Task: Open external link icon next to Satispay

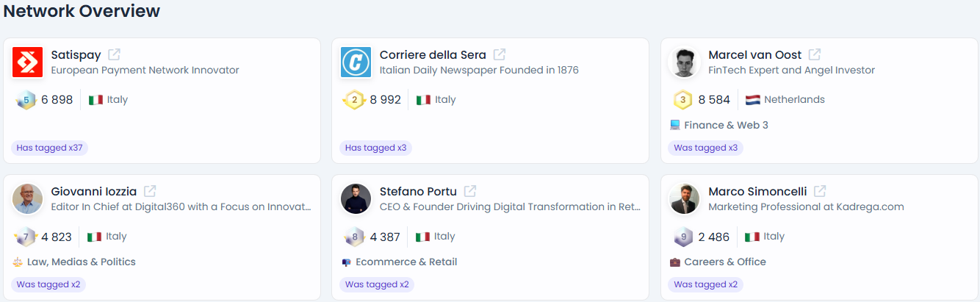Action: (x=114, y=54)
